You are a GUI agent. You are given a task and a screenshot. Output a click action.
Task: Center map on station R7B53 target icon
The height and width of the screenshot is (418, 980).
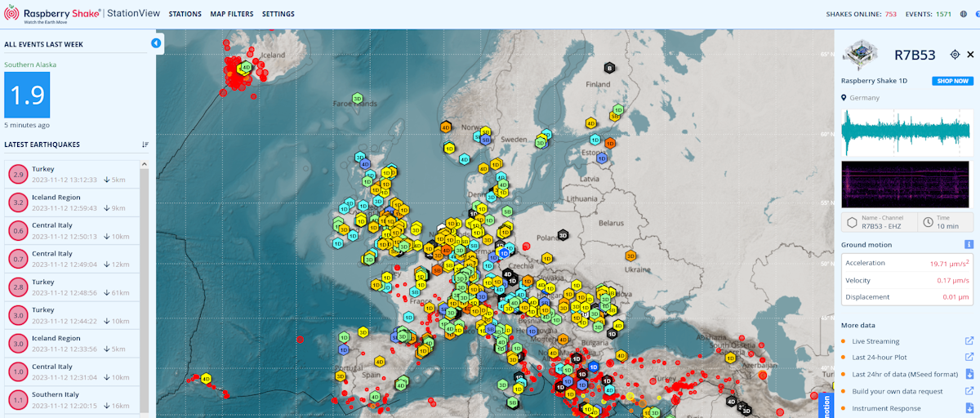[x=955, y=55]
